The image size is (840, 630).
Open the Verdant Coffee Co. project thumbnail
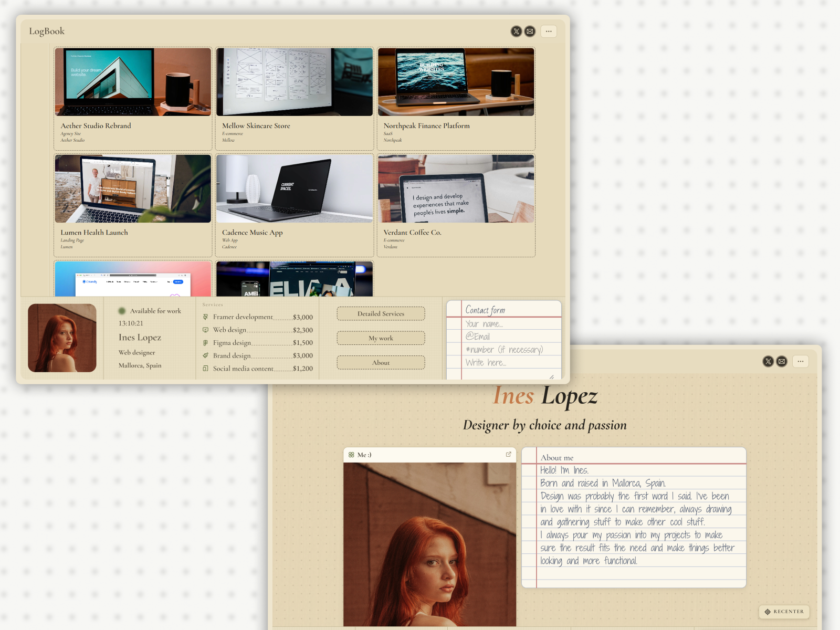456,188
